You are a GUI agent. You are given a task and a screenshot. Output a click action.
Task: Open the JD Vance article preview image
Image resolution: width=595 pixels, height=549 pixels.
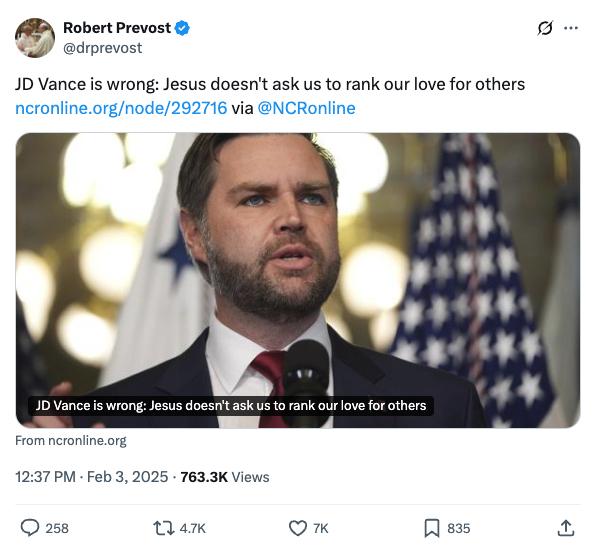coord(298,280)
